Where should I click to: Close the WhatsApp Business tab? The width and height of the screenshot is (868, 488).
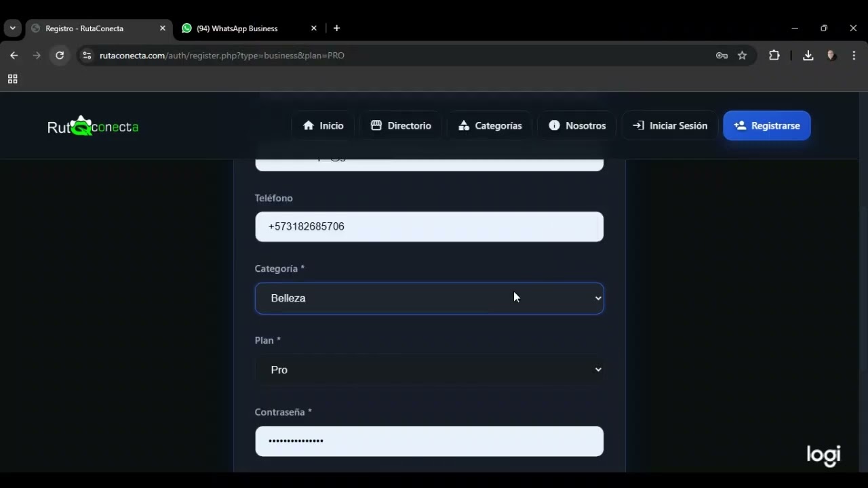pyautogui.click(x=313, y=28)
